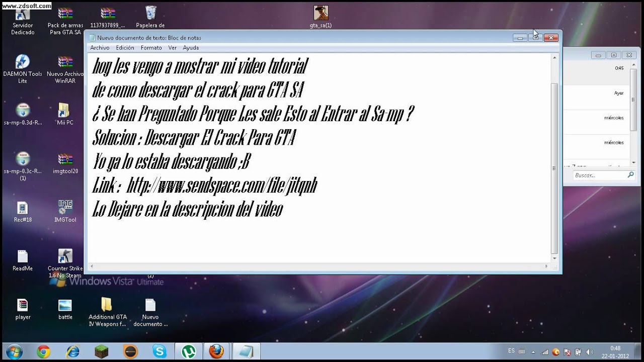This screenshot has width=644, height=362.
Task: Click the Notepad title bar icon
Action: [x=92, y=38]
